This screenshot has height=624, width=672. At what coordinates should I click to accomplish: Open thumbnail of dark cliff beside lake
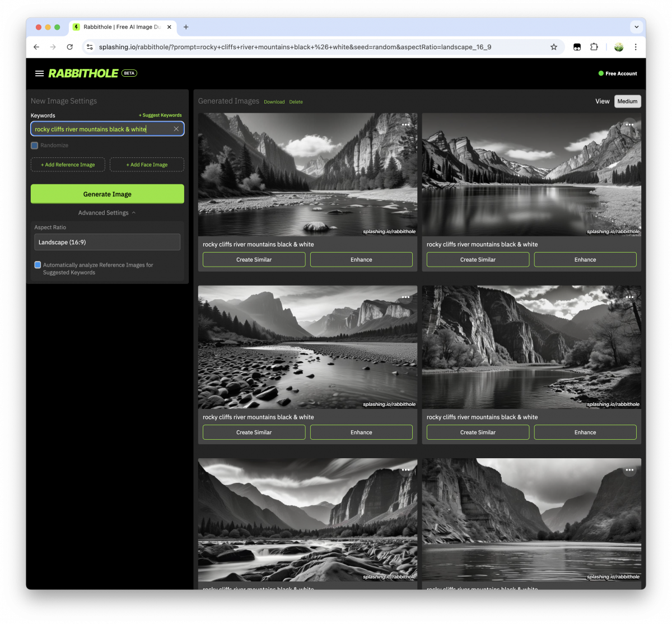point(531,347)
